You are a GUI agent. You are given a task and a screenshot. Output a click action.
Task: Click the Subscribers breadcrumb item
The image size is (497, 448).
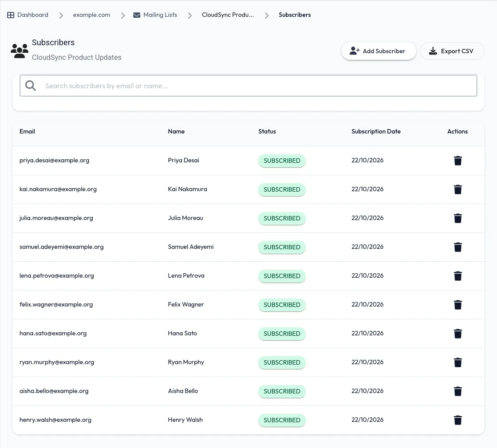[295, 15]
